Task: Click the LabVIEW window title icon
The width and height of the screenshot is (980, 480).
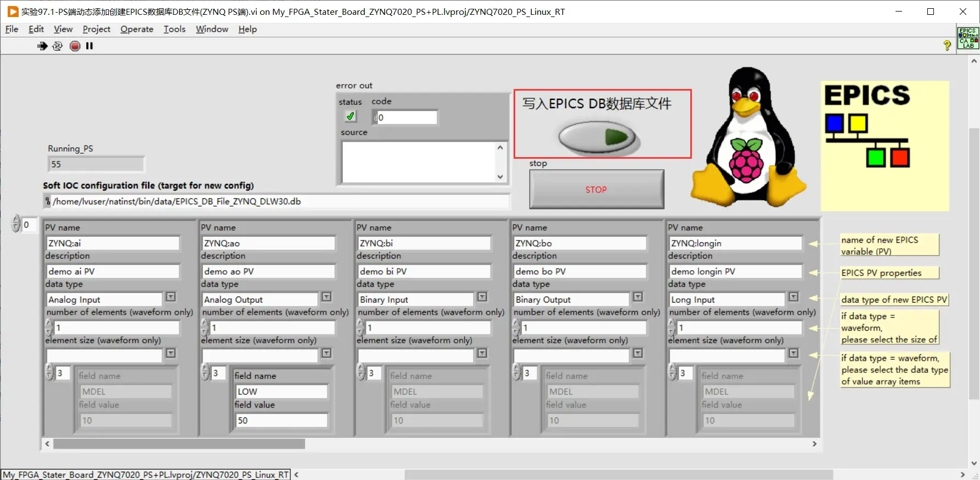Action: (13, 12)
